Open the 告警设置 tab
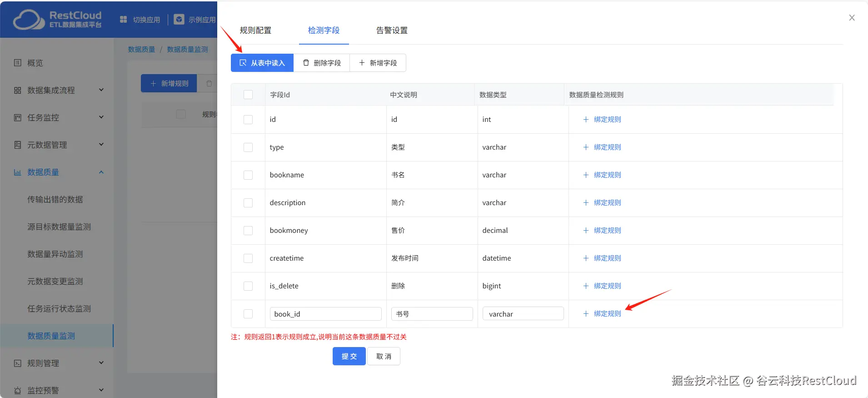Image resolution: width=868 pixels, height=398 pixels. point(392,30)
